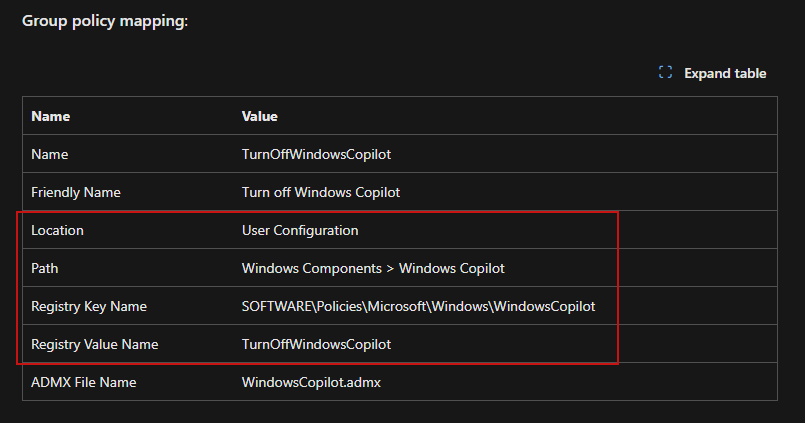Click the Registry Value Name label
This screenshot has width=805, height=423.
(x=94, y=344)
